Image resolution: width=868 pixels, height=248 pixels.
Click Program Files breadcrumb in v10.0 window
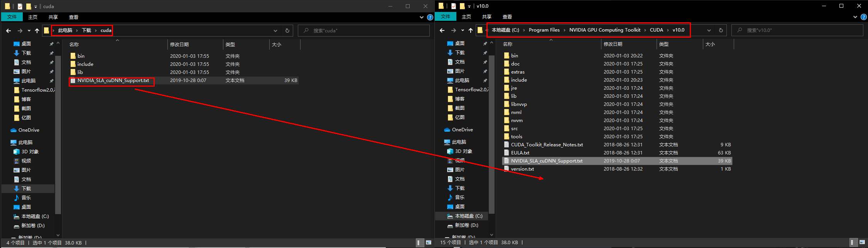[544, 30]
